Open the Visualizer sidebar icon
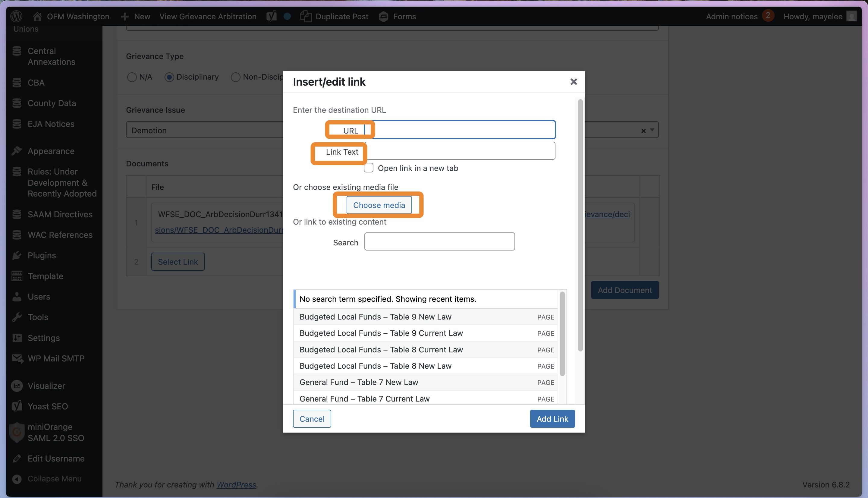The width and height of the screenshot is (868, 498). pos(17,386)
